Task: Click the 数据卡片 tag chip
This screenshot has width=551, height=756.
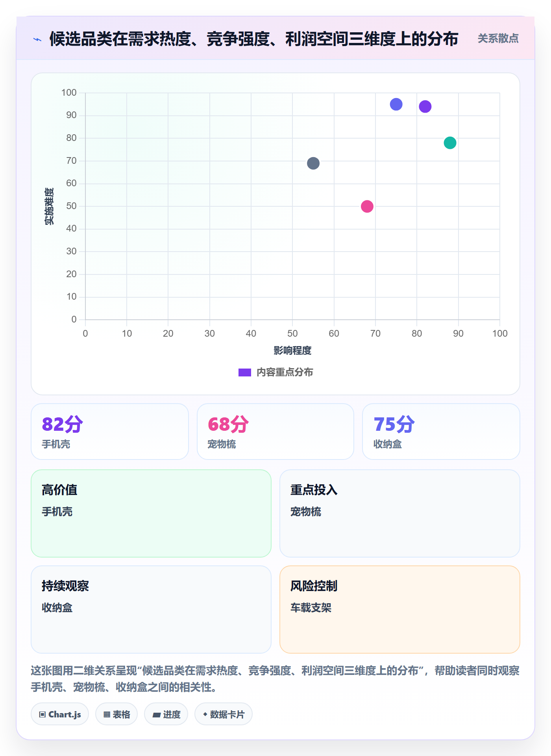Action: [224, 714]
